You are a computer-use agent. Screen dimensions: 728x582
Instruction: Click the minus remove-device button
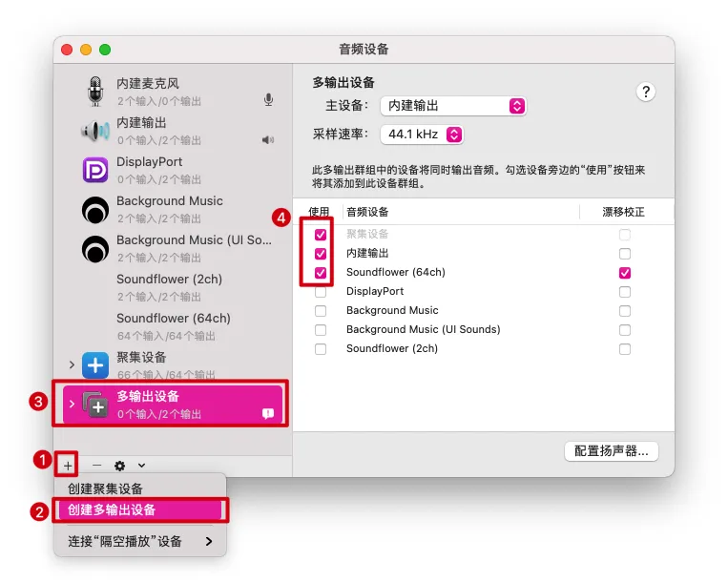[x=96, y=465]
